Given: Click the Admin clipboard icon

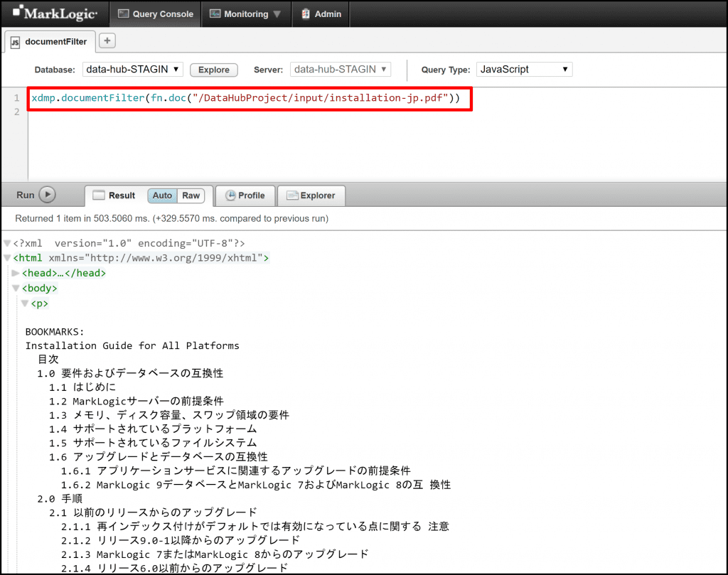Looking at the screenshot, I should 306,14.
